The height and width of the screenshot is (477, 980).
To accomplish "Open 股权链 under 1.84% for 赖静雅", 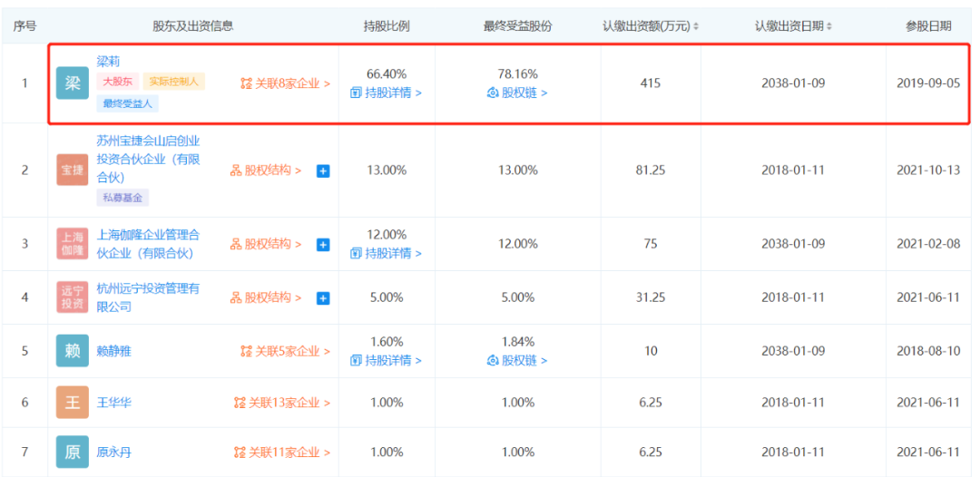I will (517, 360).
